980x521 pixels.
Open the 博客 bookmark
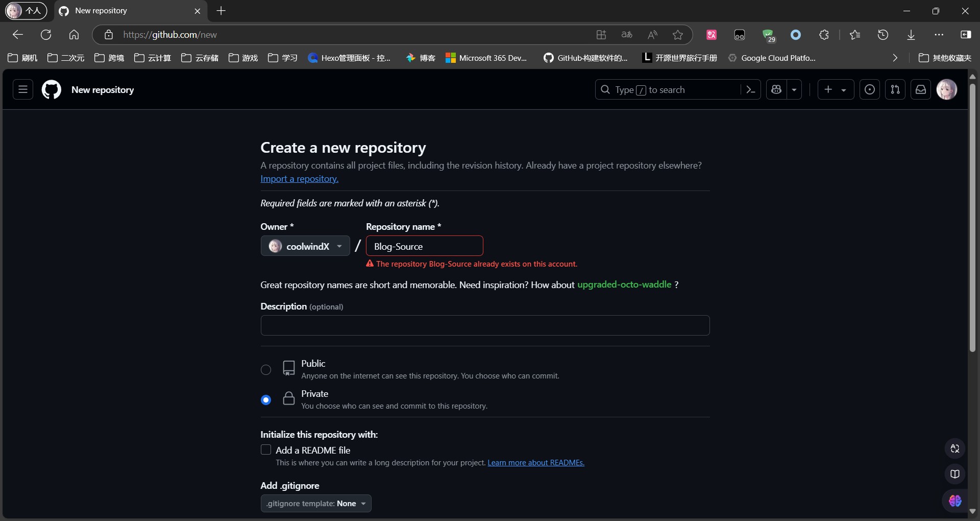(x=421, y=58)
